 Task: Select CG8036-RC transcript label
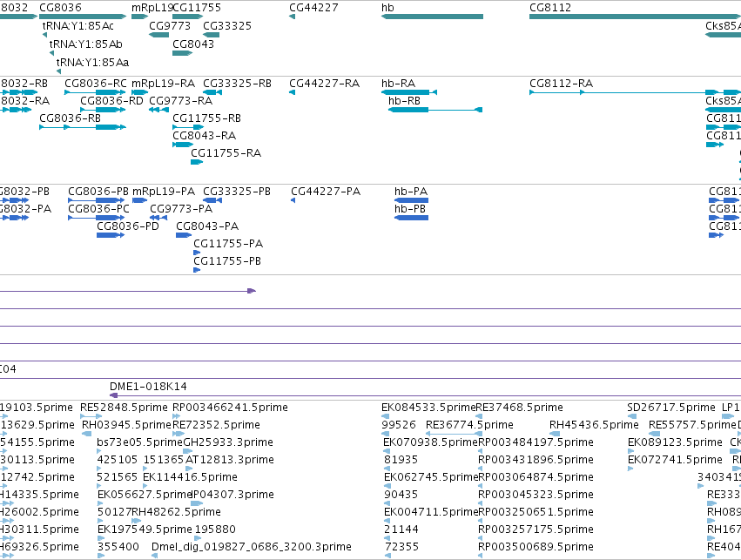point(96,84)
